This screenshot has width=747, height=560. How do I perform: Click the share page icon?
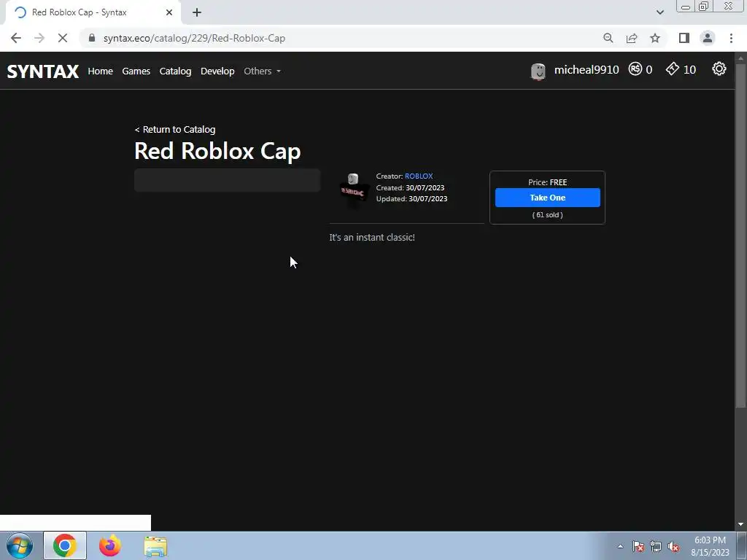click(x=632, y=38)
